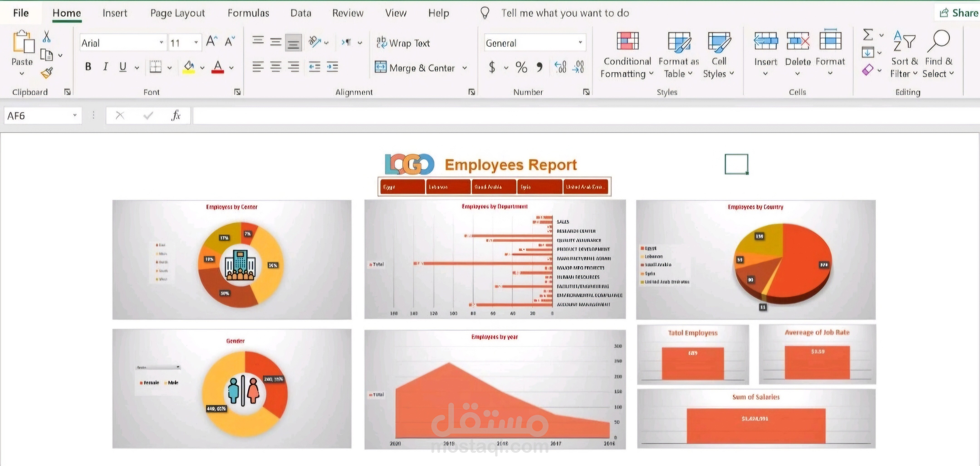
Task: Click the Cut scissors icon
Action: tap(47, 37)
